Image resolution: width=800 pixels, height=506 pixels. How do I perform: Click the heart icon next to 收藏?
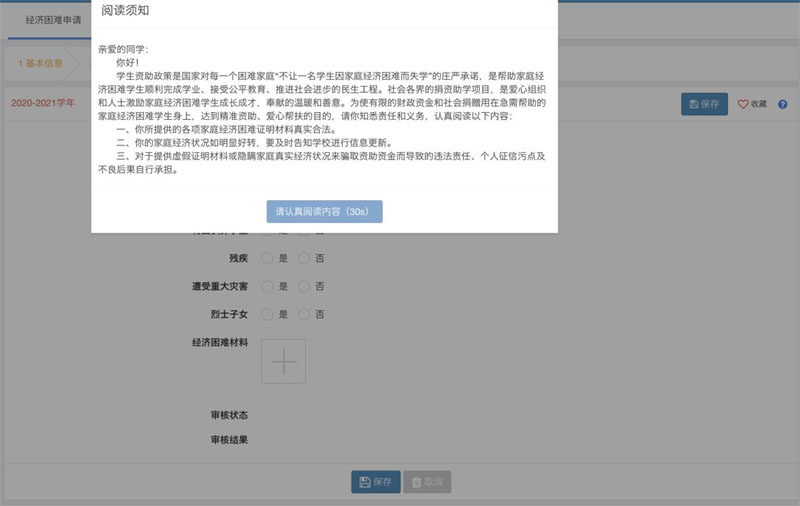743,104
